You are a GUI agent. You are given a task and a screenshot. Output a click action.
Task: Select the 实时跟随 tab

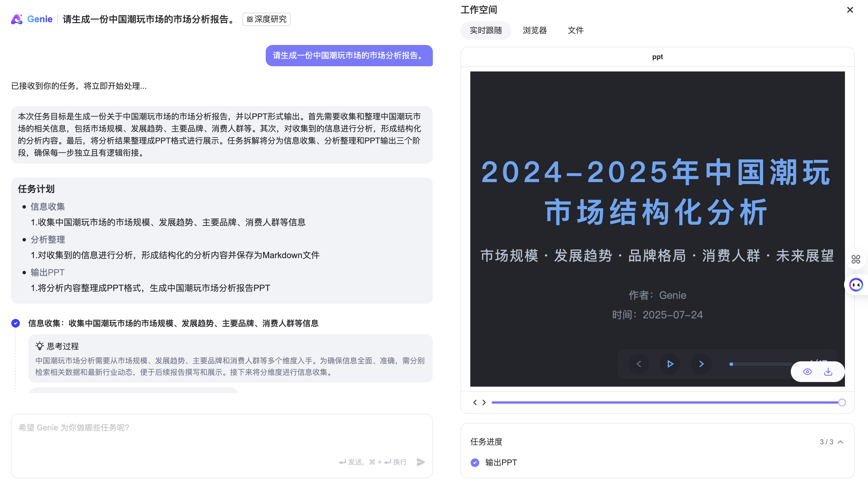click(x=486, y=30)
